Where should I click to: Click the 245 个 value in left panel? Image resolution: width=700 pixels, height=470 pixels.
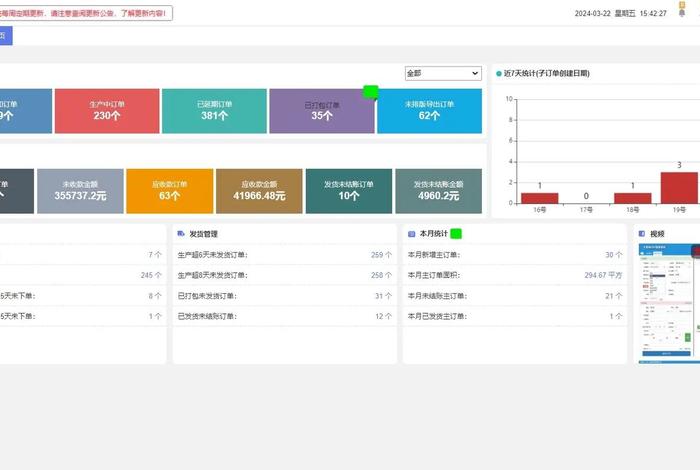click(x=151, y=275)
